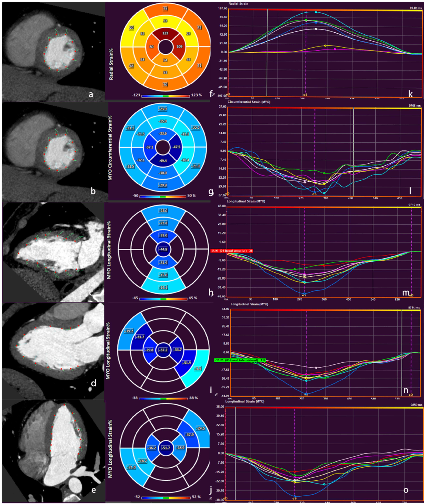Click the green 05-basal inferolateral curve label
Viewport: 426px width, 504px height.
(x=240, y=360)
